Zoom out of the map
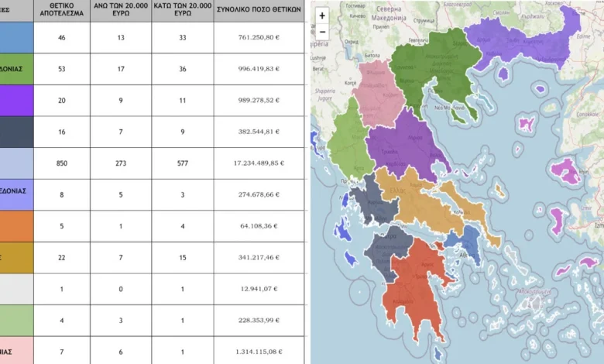The image size is (604, 364). [322, 33]
